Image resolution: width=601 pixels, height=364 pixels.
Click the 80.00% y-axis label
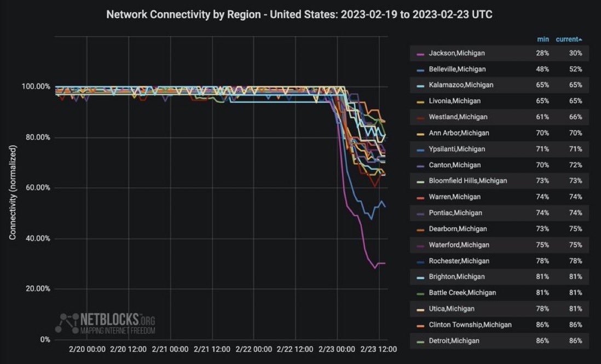click(x=38, y=137)
